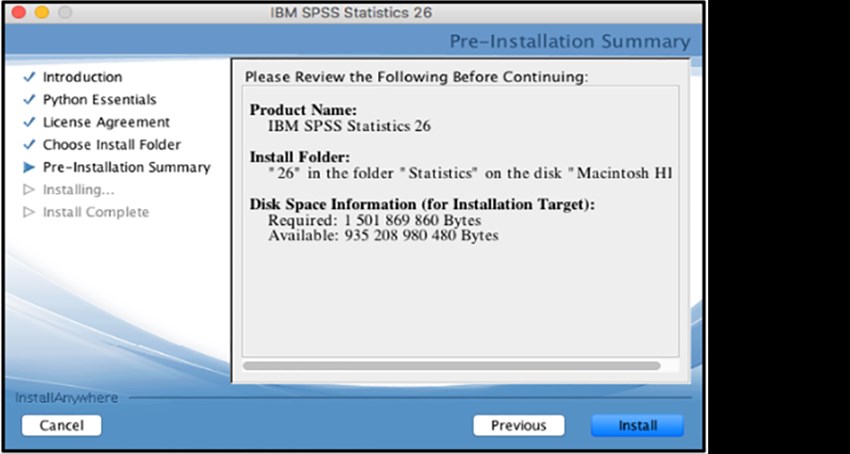
Task: Click the blue arrow beside Pre-Installation Summary
Action: point(29,168)
